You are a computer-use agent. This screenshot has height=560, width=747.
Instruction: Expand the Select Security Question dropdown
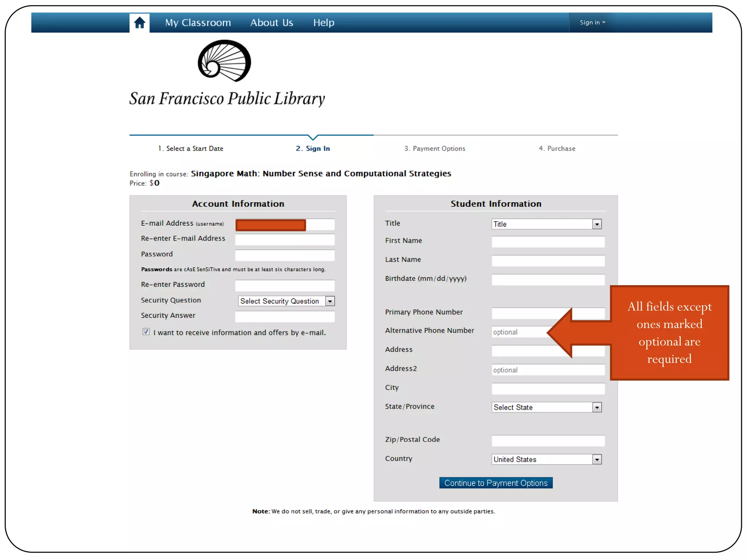[286, 301]
